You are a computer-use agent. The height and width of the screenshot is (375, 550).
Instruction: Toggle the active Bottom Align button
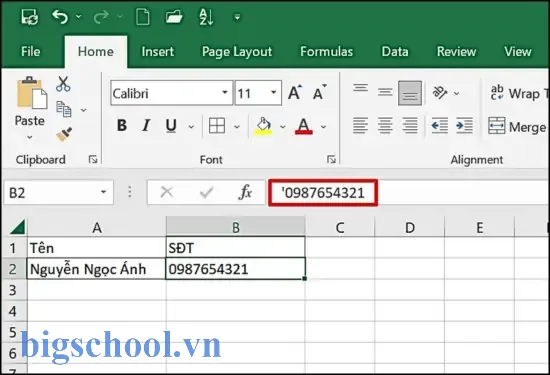pyautogui.click(x=410, y=93)
